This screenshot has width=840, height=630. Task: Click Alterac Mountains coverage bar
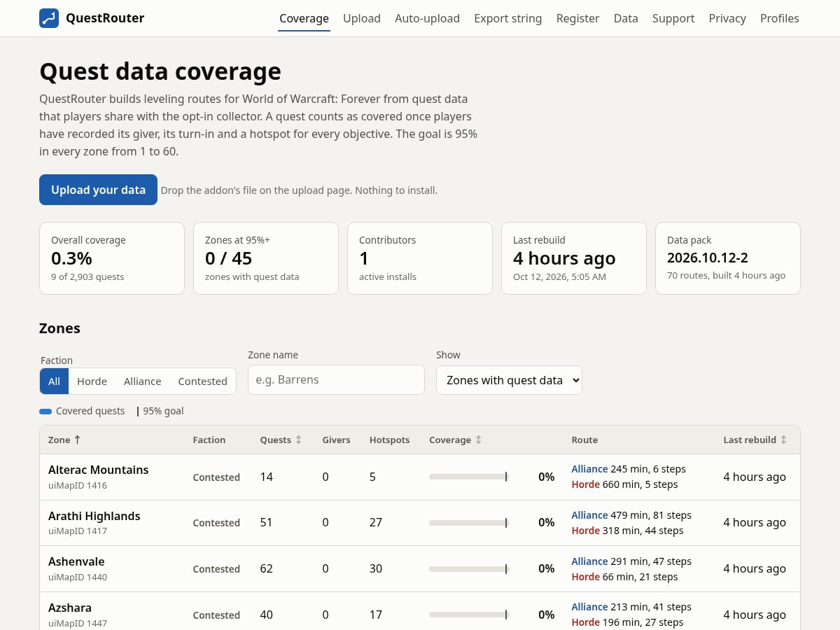click(x=469, y=477)
